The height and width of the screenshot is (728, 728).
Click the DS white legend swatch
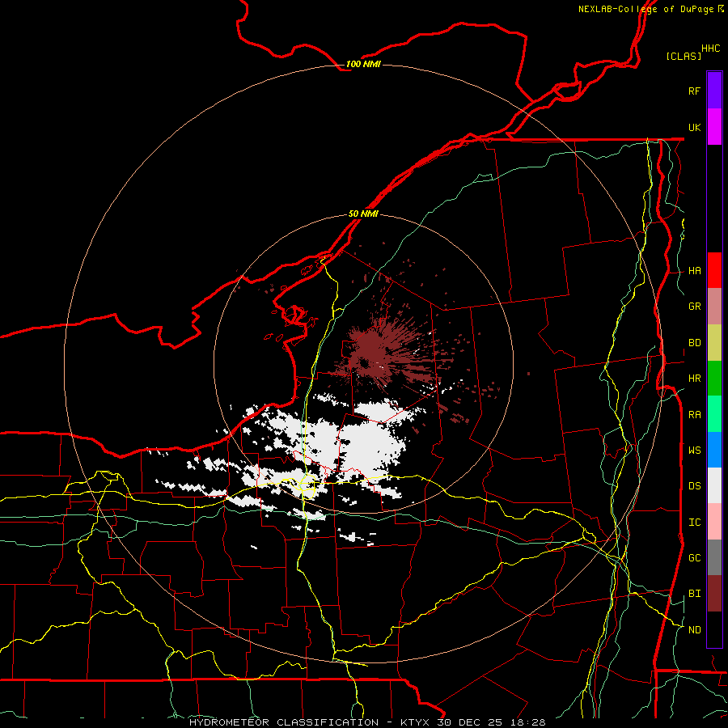714,485
